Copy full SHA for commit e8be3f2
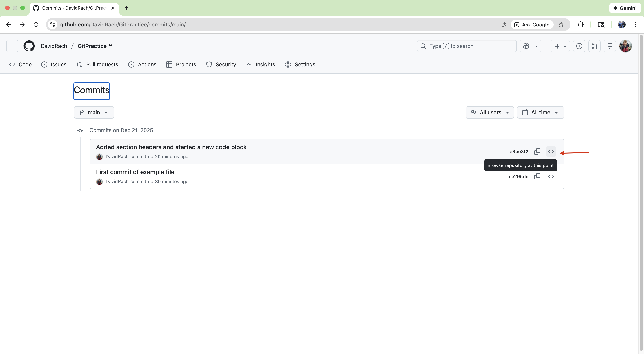The height and width of the screenshot is (354, 644). point(537,151)
